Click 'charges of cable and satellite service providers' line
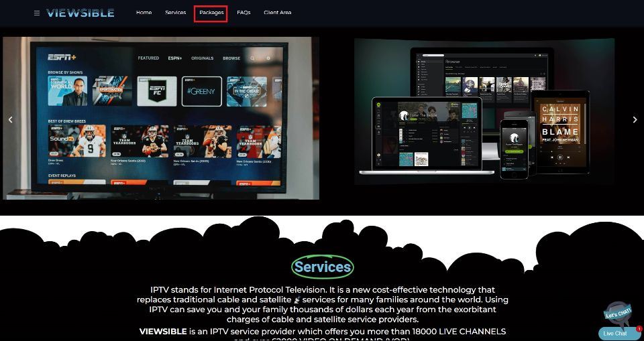The image size is (644, 341). [x=323, y=320]
